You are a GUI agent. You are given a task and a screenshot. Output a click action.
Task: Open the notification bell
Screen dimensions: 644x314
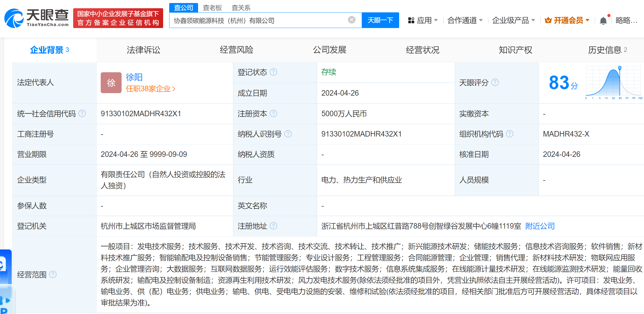[603, 21]
